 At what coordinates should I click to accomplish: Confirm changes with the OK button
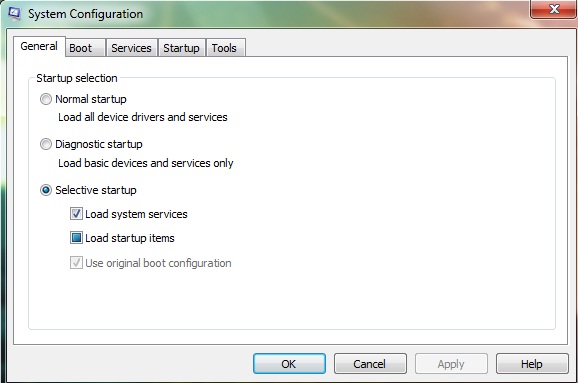click(289, 364)
